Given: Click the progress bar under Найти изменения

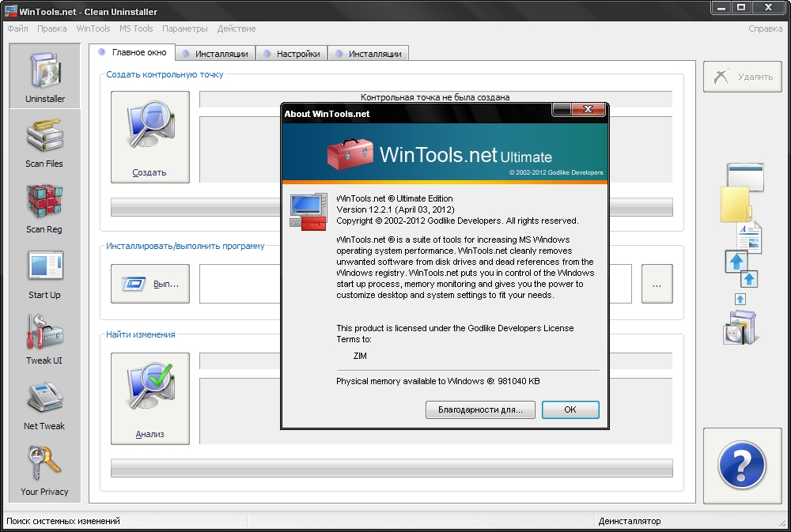Looking at the screenshot, I should (392, 468).
